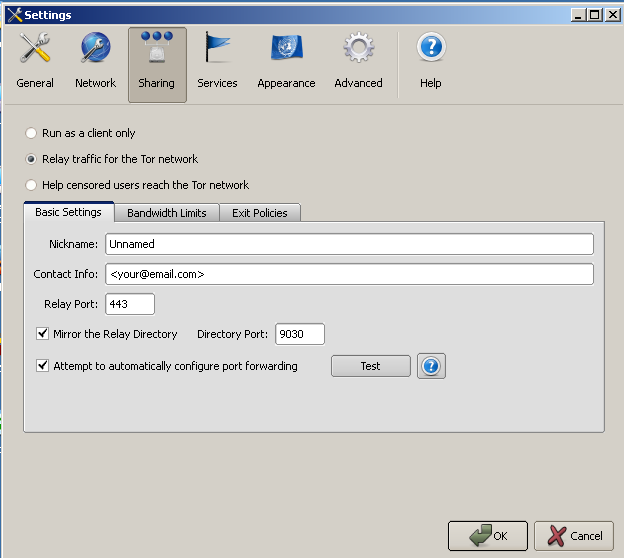Open the Appearance settings page
This screenshot has height=558, width=624.
point(286,61)
